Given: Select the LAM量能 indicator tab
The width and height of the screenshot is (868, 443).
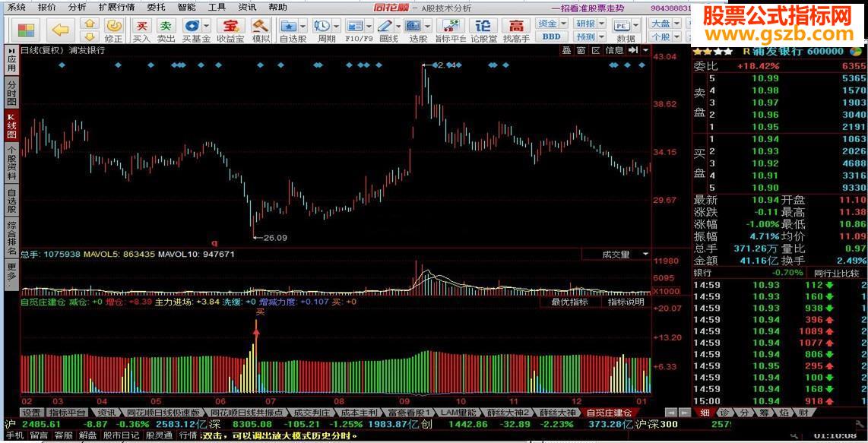Looking at the screenshot, I should click(x=458, y=413).
